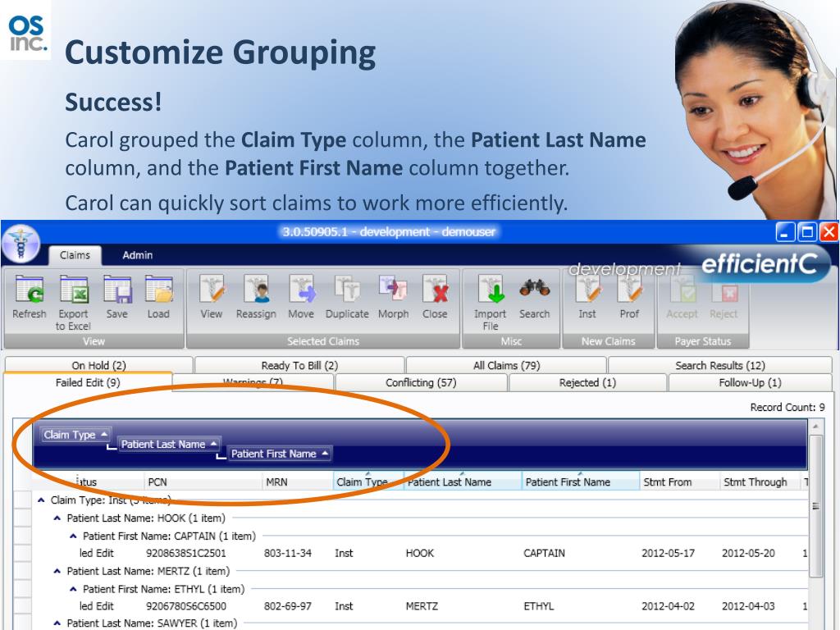Click the Claim Type group-by chip

pyautogui.click(x=75, y=435)
